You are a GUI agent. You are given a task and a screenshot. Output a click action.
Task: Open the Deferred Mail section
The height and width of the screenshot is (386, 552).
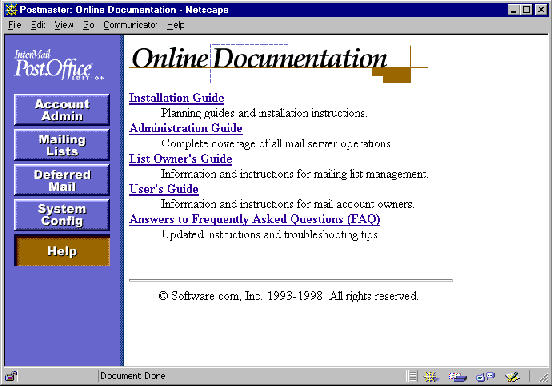(62, 180)
